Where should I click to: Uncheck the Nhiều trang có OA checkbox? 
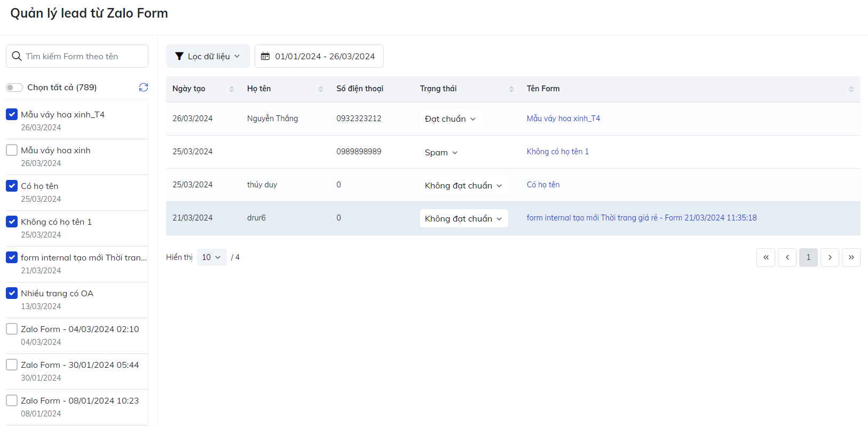(12, 293)
